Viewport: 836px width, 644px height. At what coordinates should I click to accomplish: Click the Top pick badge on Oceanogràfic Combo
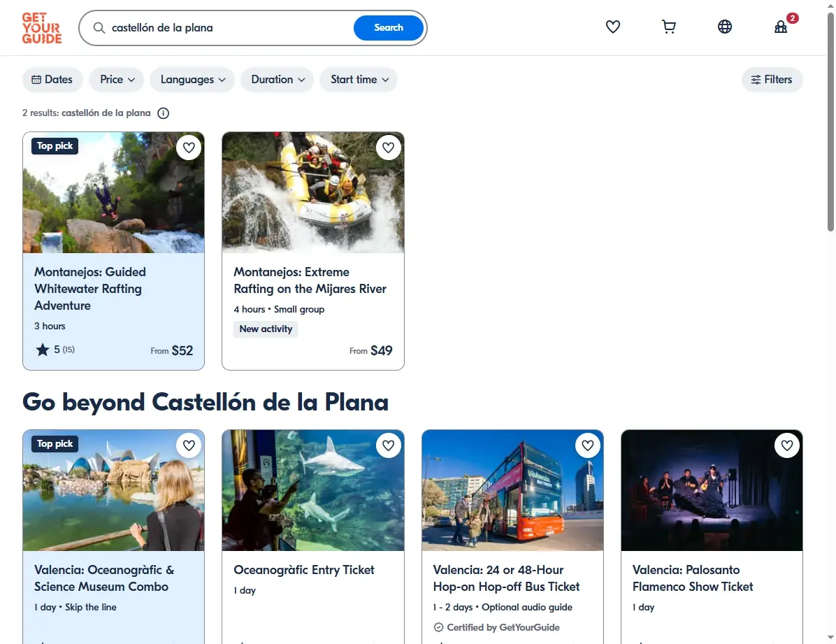click(55, 444)
